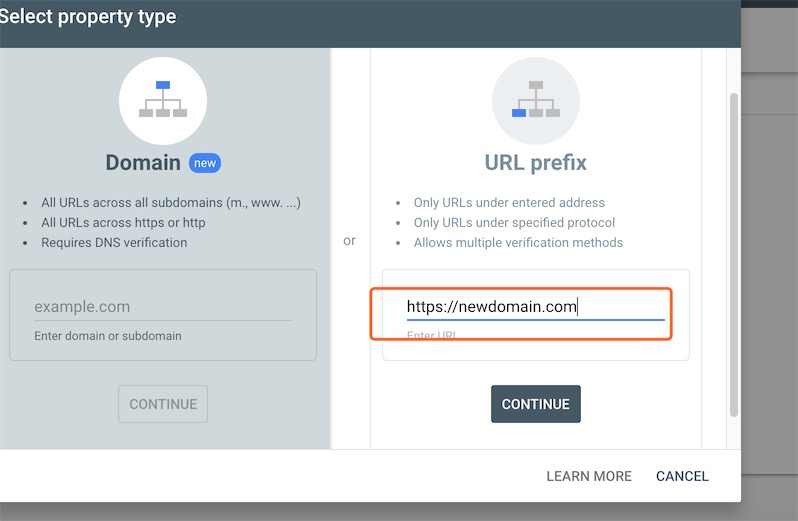Click the URL prefix hierarchy icon
Viewport: 798px width, 521px height.
point(535,100)
